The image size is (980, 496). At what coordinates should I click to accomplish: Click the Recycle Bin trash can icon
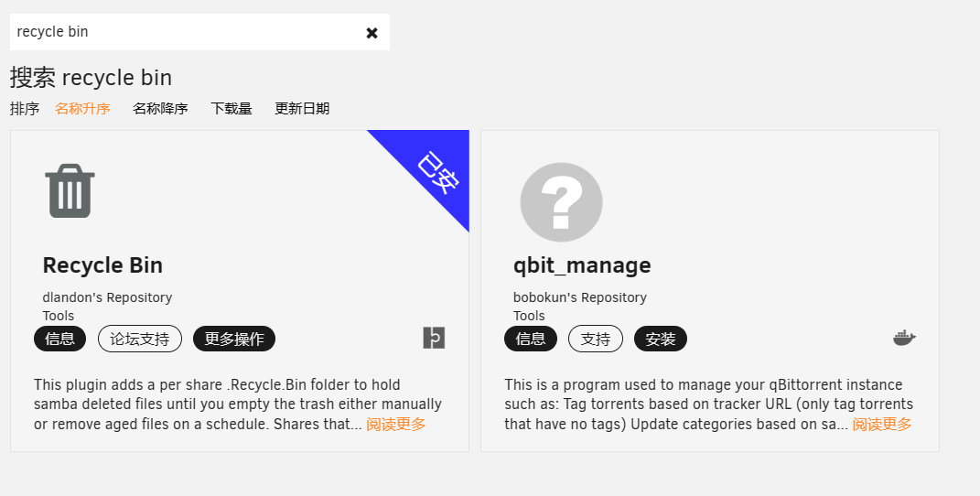(70, 190)
